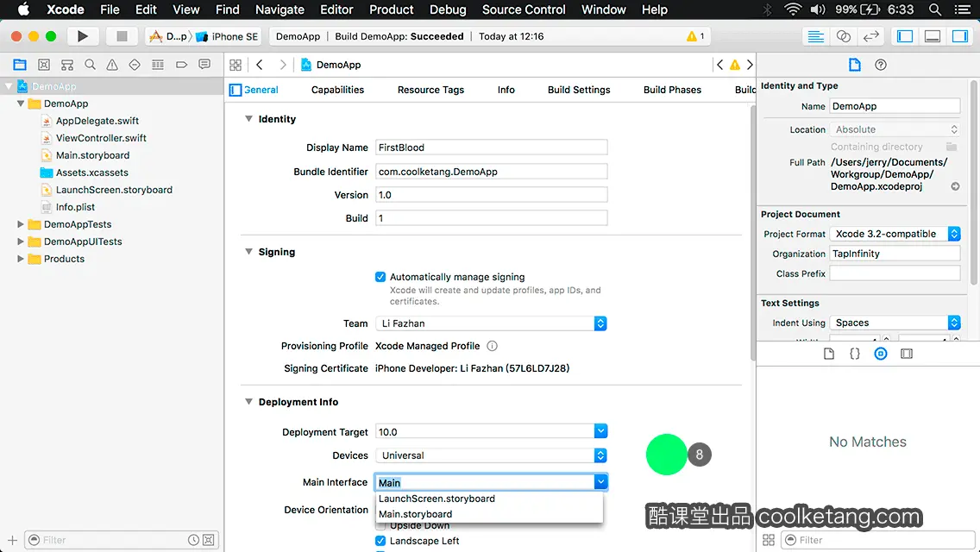This screenshot has width=980, height=552.
Task: Toggle the Debug area visibility
Action: 932,36
